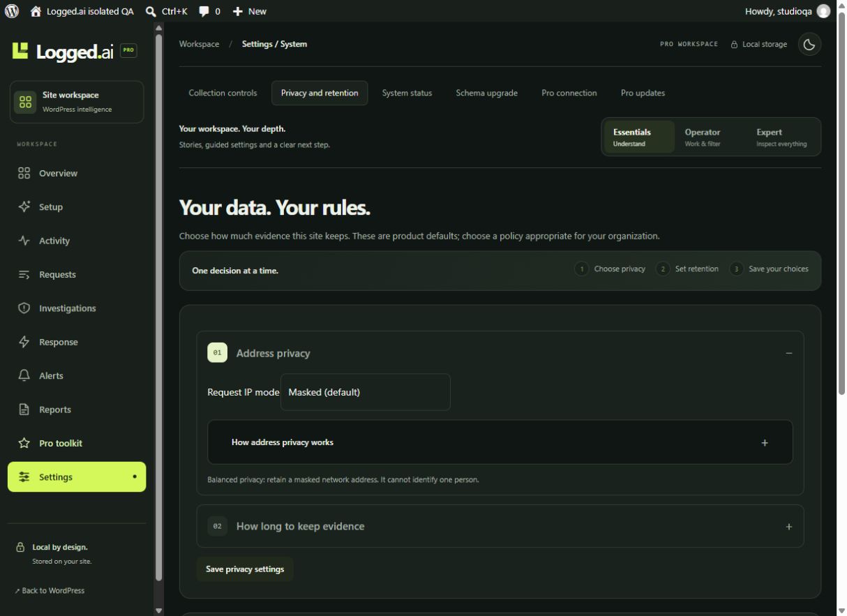Go to the Pro connection tab
Viewport: 847px width, 616px height.
pos(569,93)
